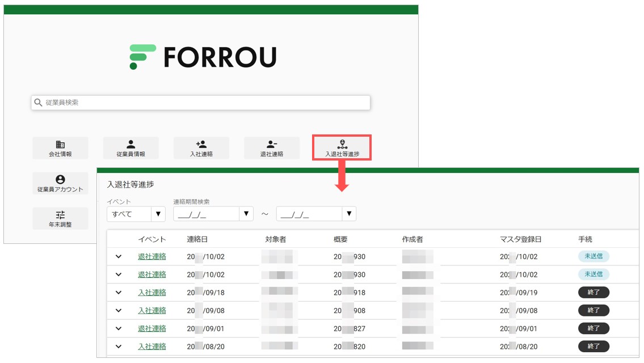Click the マスタ登録日 column header
This screenshot has width=644, height=363.
click(x=520, y=239)
